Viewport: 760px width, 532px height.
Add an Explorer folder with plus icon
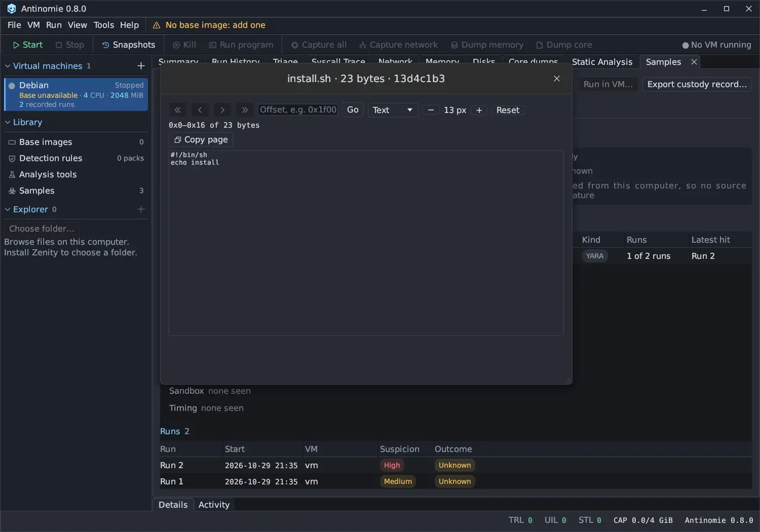coord(141,209)
